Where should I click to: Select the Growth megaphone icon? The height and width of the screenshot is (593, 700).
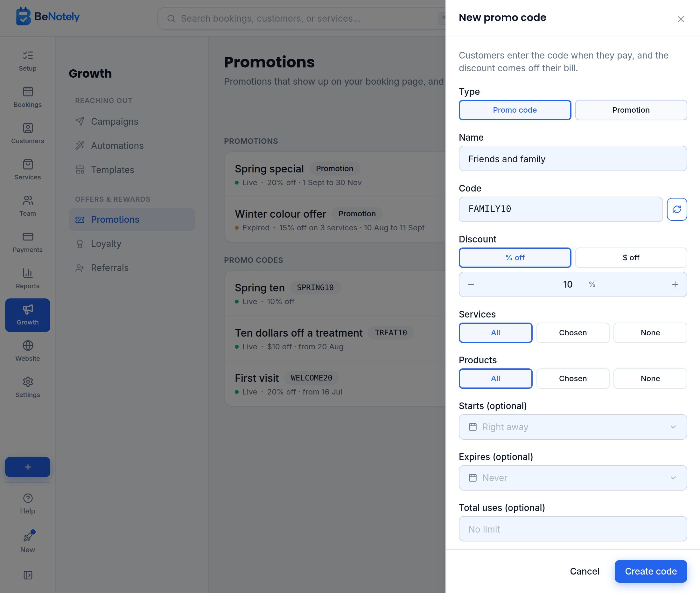coord(28,309)
